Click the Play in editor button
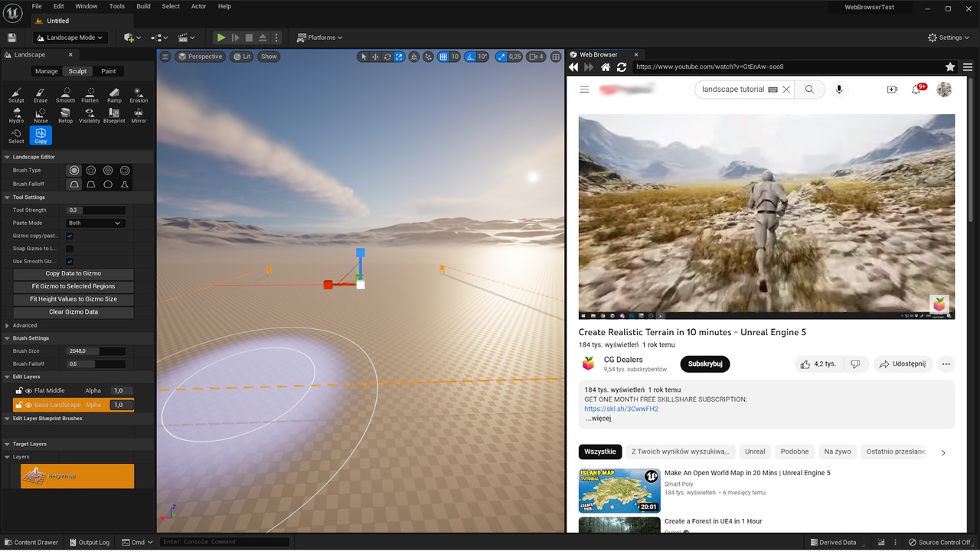The image size is (980, 551). pyautogui.click(x=221, y=37)
